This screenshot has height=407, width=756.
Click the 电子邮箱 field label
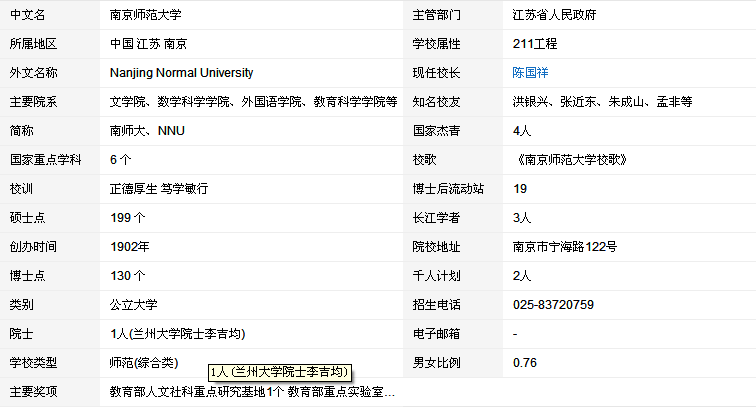coord(436,333)
